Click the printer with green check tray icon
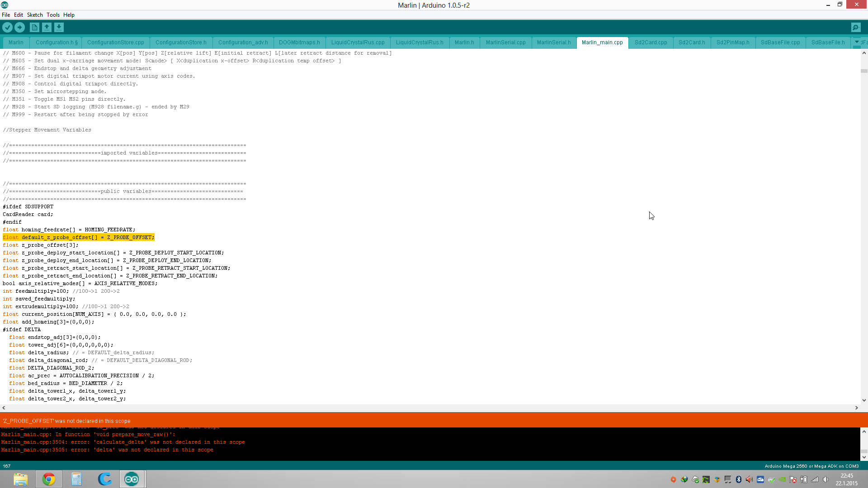 (771, 479)
